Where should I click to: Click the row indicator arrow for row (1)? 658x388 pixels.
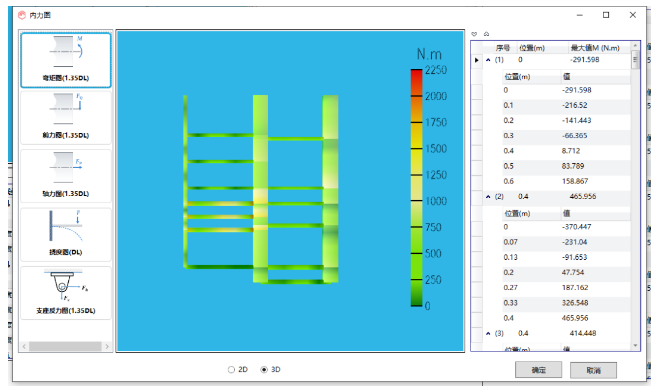tap(477, 60)
